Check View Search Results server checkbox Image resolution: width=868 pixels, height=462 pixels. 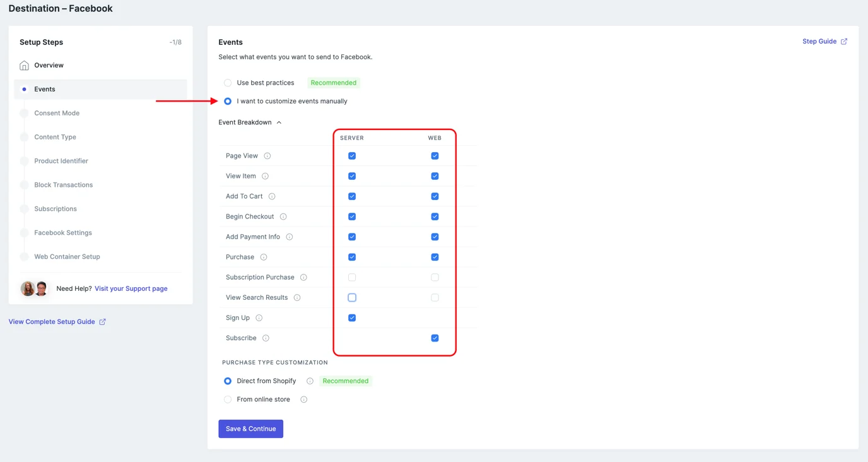(x=352, y=297)
